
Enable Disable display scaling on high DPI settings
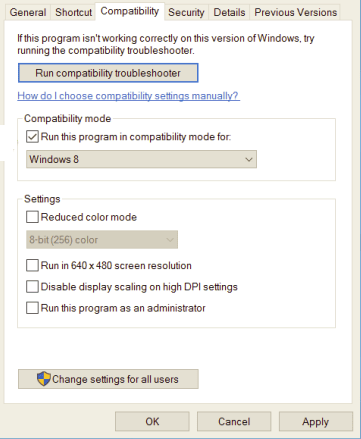[32, 287]
